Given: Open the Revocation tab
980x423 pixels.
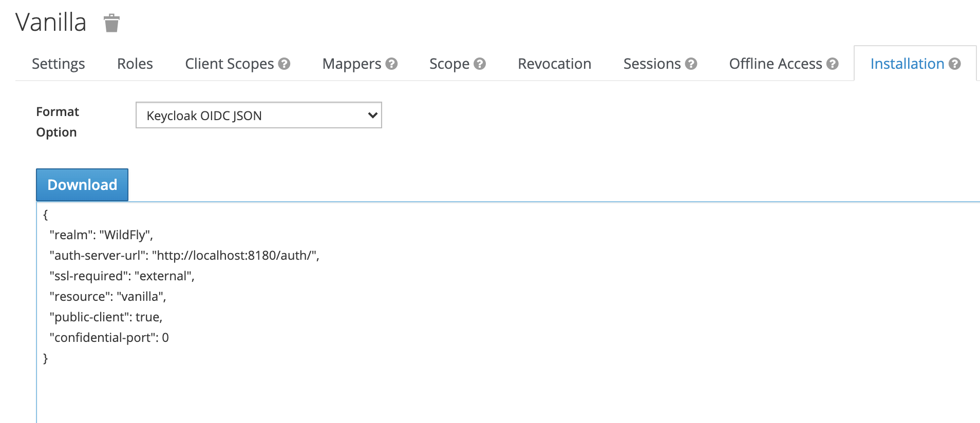Looking at the screenshot, I should (554, 64).
